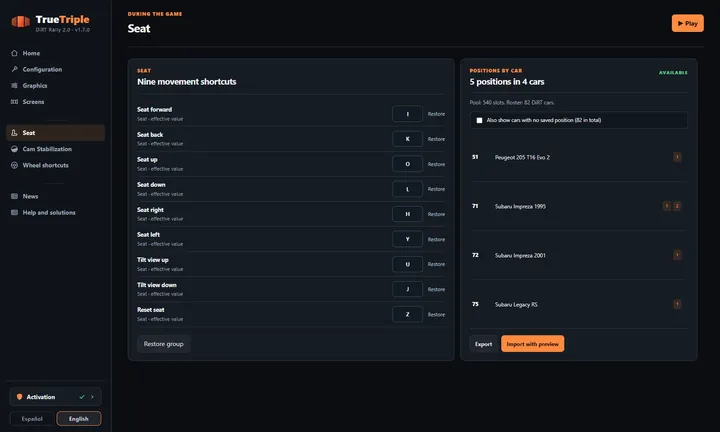Restore the Seat up shortcut
This screenshot has width=720, height=432.
click(436, 164)
